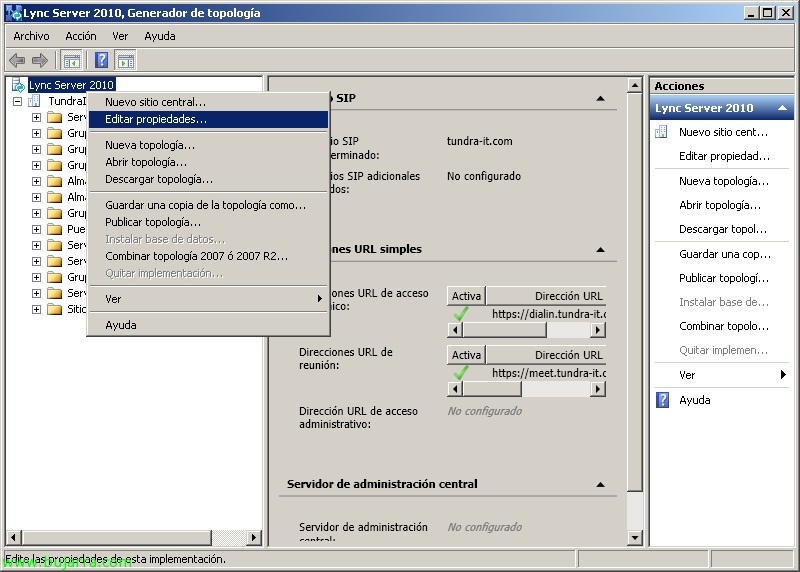This screenshot has width=800, height=572.
Task: Click the details pane scroll up arrow
Action: click(635, 85)
